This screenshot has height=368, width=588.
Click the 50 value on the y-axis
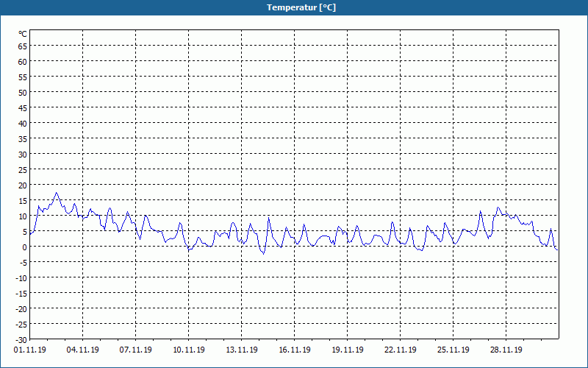pyautogui.click(x=23, y=93)
